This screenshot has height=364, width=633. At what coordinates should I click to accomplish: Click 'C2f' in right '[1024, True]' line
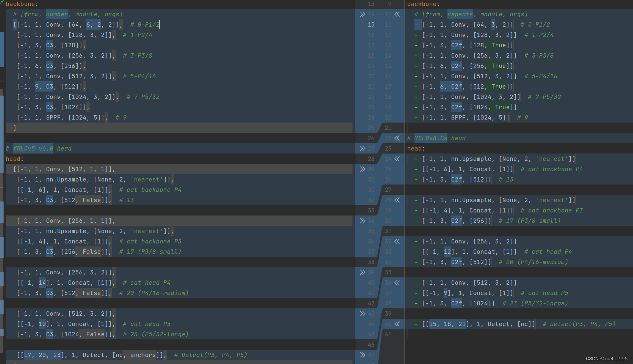tap(456, 107)
